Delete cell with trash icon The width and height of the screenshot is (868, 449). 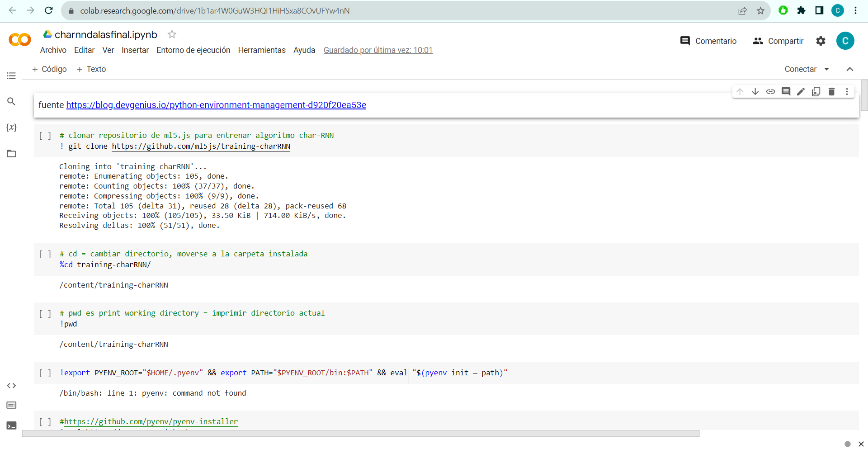831,92
